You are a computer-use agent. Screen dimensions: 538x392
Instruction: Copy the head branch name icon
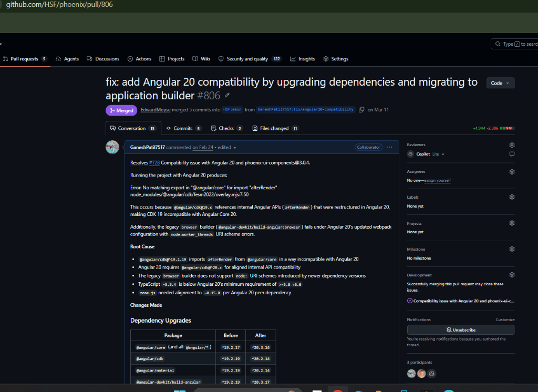361,110
